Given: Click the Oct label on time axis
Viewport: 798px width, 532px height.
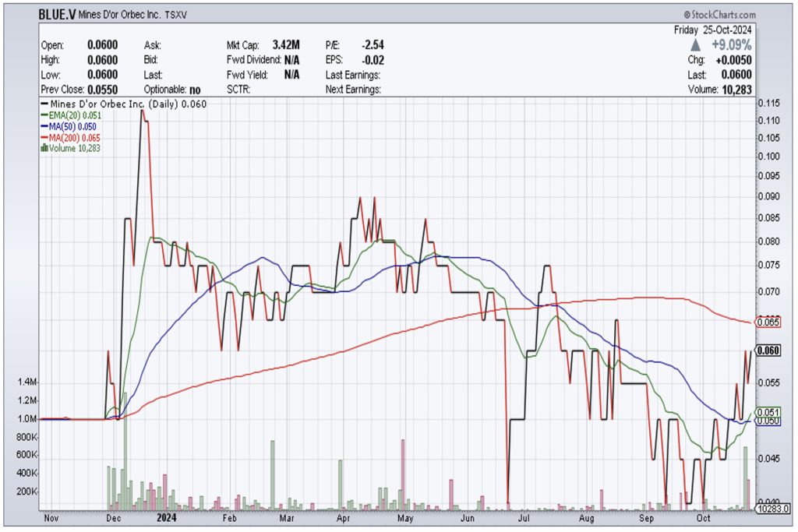Looking at the screenshot, I should click(x=705, y=516).
